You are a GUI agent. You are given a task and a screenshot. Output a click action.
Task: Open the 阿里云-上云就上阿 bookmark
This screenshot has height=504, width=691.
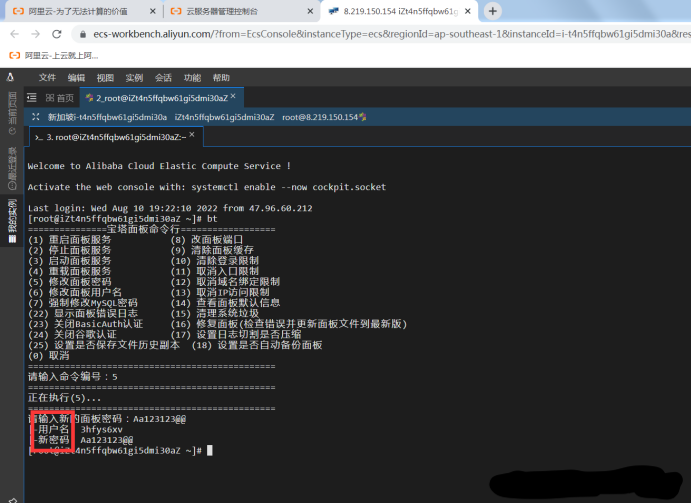(54, 56)
